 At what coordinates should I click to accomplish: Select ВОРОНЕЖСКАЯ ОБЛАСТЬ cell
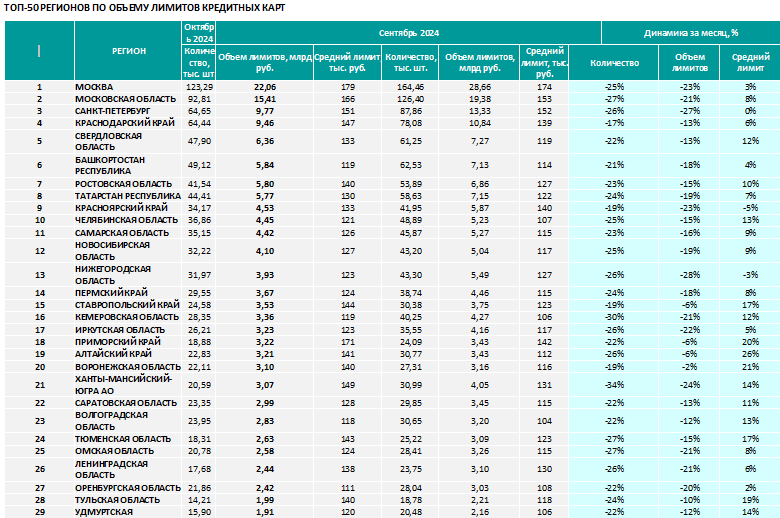[x=128, y=367]
